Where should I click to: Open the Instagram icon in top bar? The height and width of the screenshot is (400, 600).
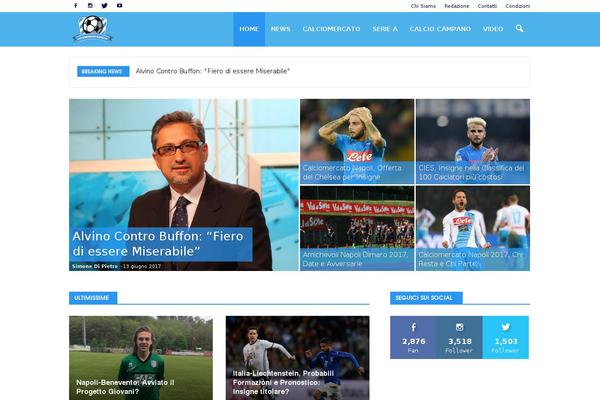click(x=90, y=5)
